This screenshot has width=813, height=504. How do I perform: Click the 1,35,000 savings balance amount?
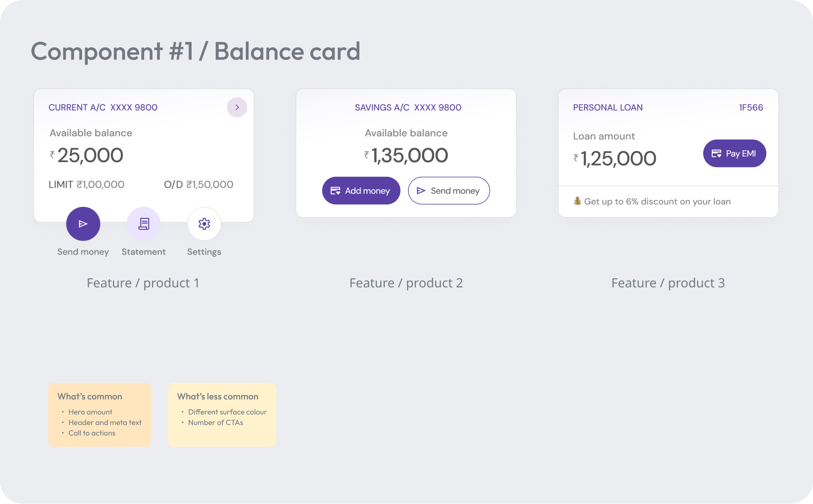410,156
